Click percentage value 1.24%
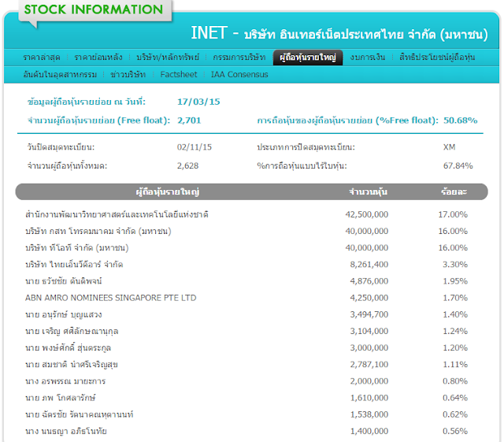 coord(455,332)
